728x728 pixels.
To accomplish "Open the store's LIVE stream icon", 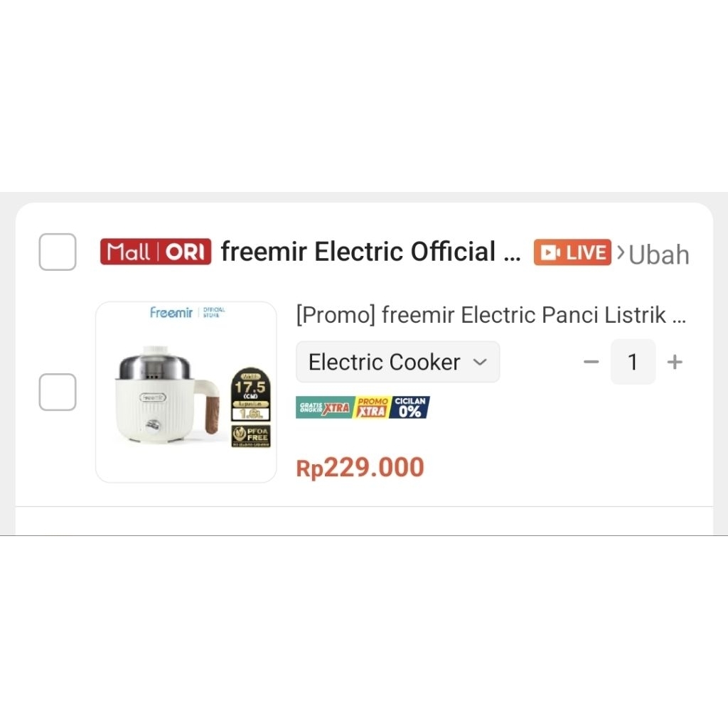I will 572,252.
